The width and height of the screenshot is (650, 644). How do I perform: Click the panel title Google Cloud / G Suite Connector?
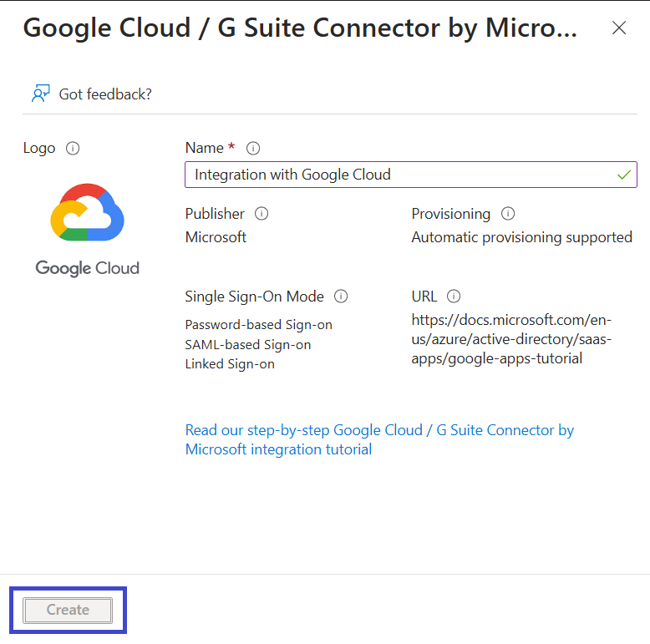click(300, 28)
